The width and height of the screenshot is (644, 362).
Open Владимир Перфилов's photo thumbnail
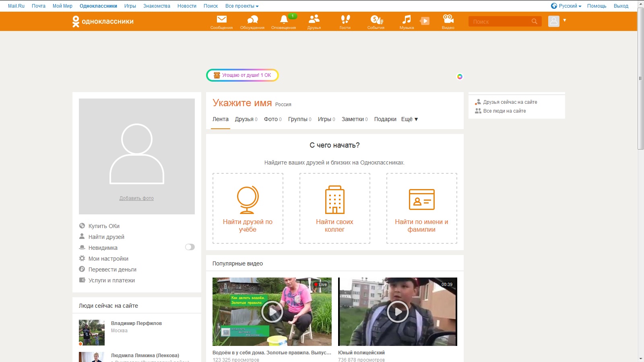[x=92, y=333]
